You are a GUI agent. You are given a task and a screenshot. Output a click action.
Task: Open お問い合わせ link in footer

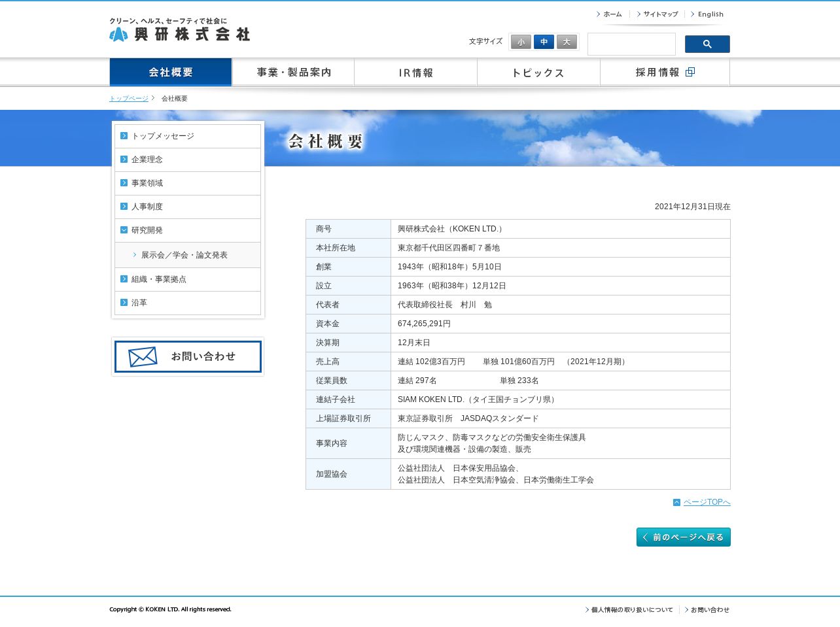(707, 610)
